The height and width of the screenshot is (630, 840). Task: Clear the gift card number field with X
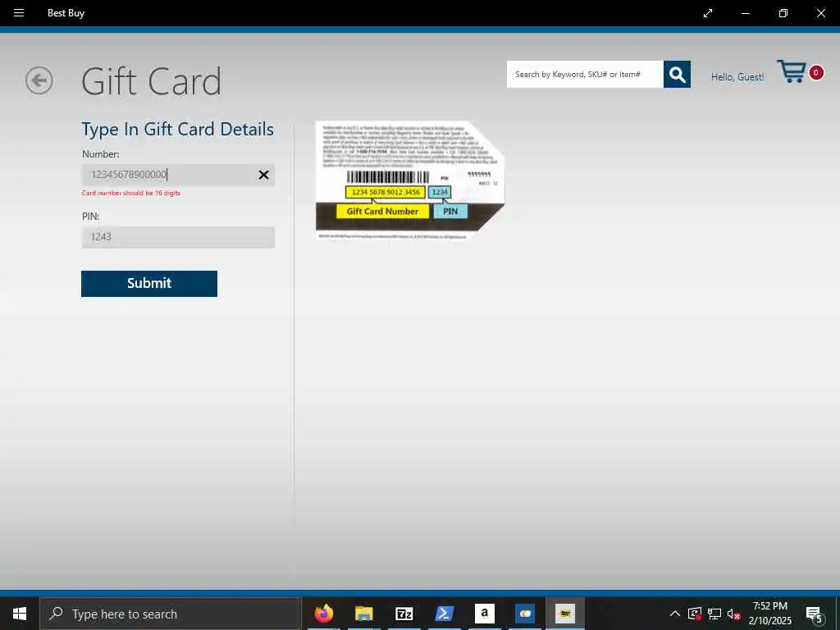[x=263, y=175]
